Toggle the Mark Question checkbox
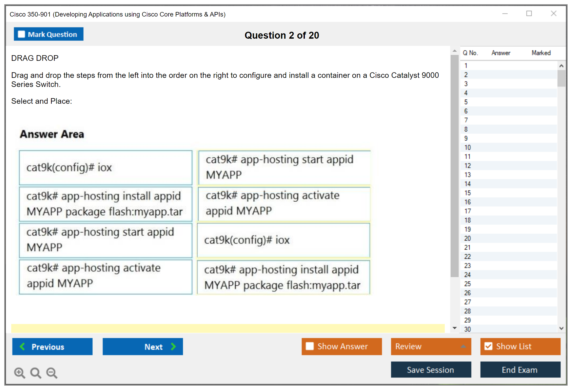 click(x=21, y=34)
